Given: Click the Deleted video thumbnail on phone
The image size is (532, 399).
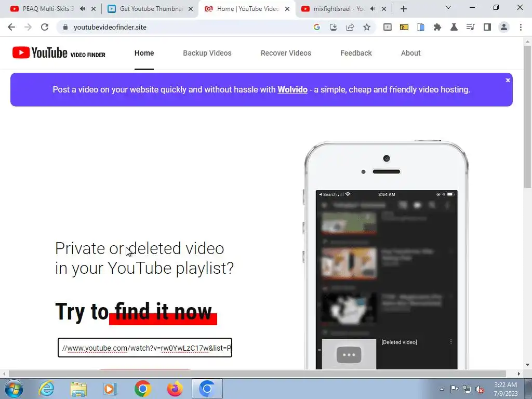Looking at the screenshot, I should click(x=349, y=354).
